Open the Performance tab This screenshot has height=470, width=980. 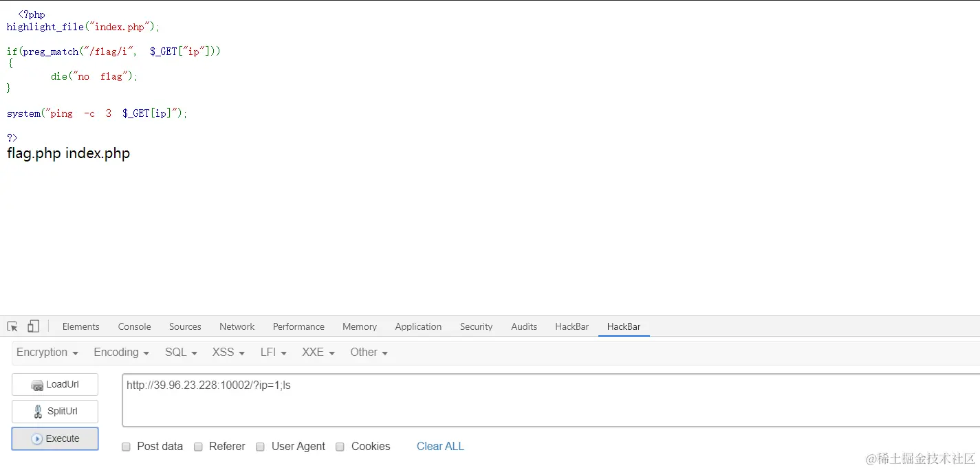pyautogui.click(x=298, y=326)
